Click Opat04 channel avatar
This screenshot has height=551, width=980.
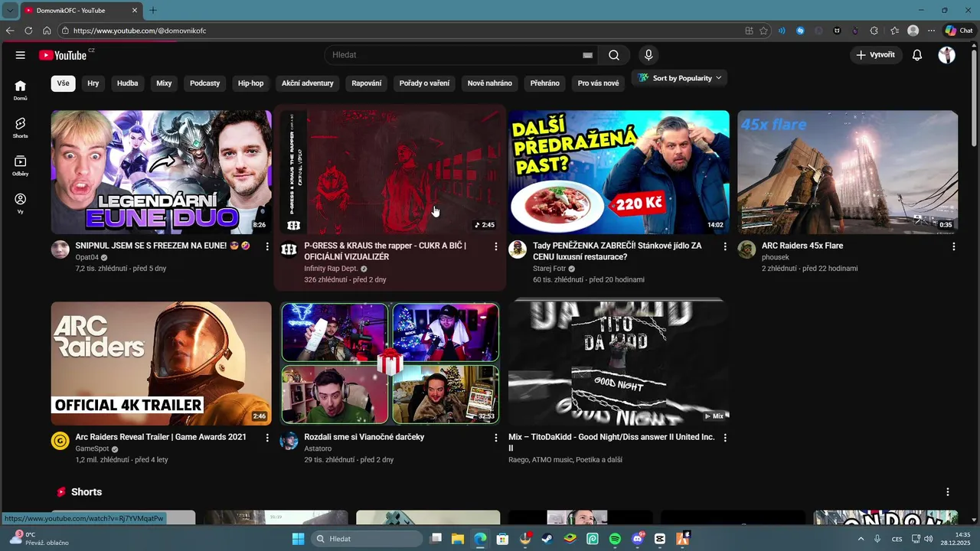[60, 249]
